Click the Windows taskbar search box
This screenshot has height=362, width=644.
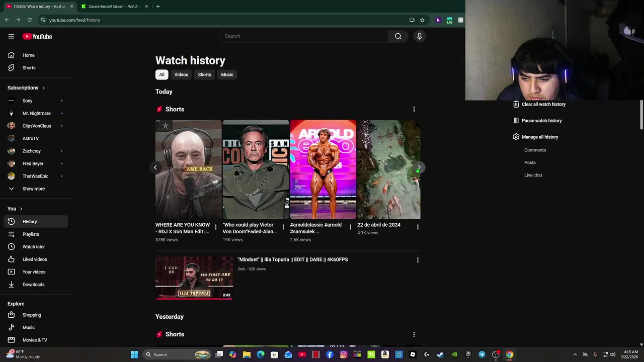coord(177,354)
